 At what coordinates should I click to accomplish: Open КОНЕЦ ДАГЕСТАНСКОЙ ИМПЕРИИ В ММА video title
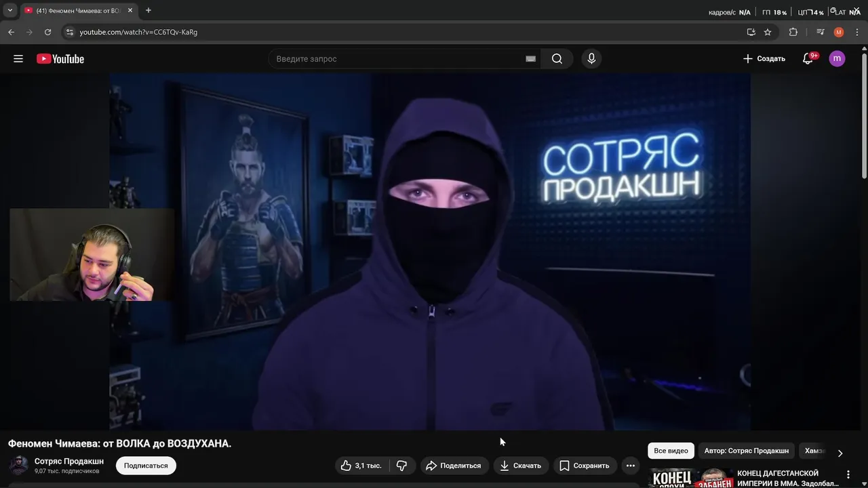coord(787,478)
